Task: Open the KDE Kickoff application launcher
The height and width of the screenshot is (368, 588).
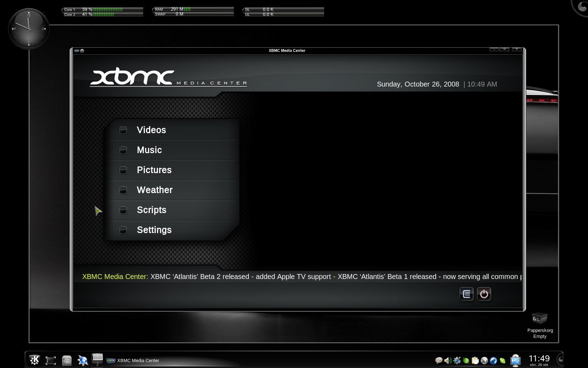Action: [x=34, y=360]
